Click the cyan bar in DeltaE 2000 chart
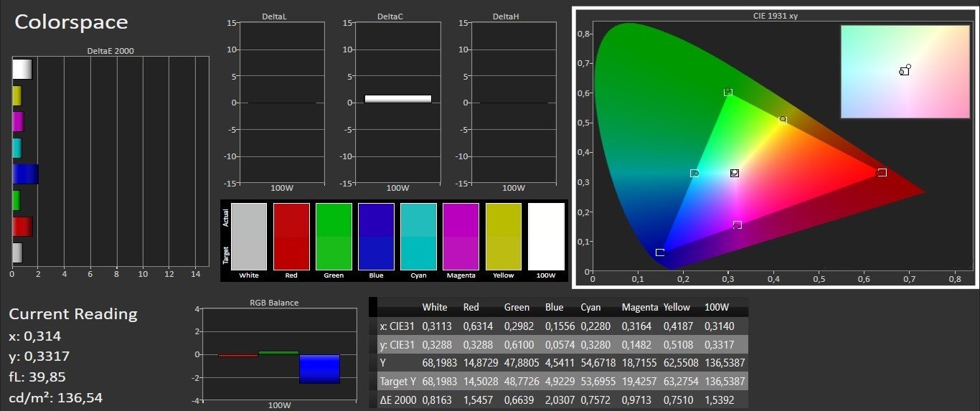980x411 pixels. tap(17, 148)
